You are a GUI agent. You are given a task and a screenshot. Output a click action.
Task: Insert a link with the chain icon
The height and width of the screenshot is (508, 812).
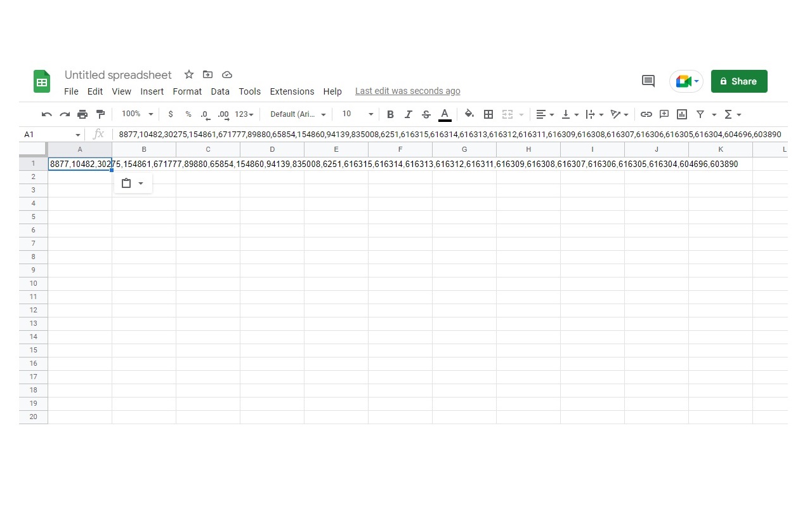(646, 114)
